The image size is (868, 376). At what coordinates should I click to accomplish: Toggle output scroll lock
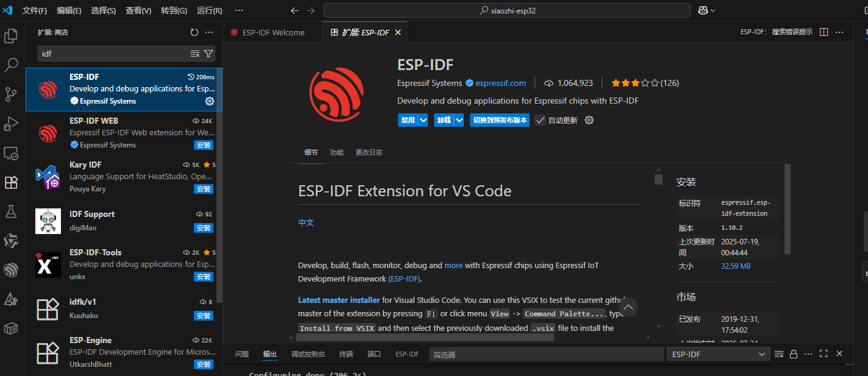(794, 354)
